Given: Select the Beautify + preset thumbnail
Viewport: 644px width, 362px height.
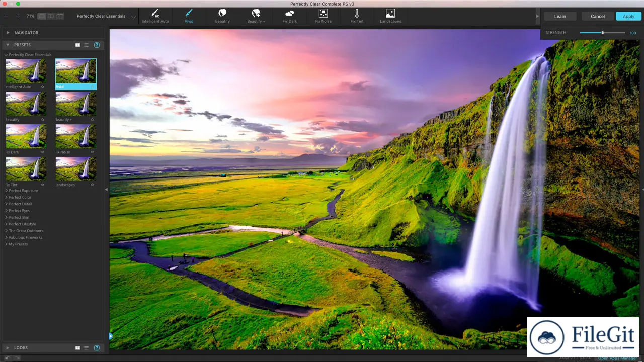Looking at the screenshot, I should tap(75, 104).
